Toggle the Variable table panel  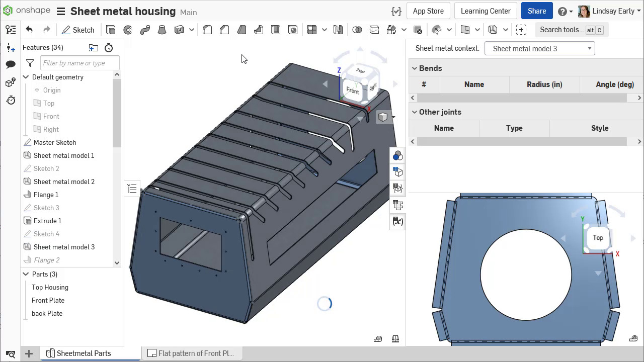click(398, 222)
